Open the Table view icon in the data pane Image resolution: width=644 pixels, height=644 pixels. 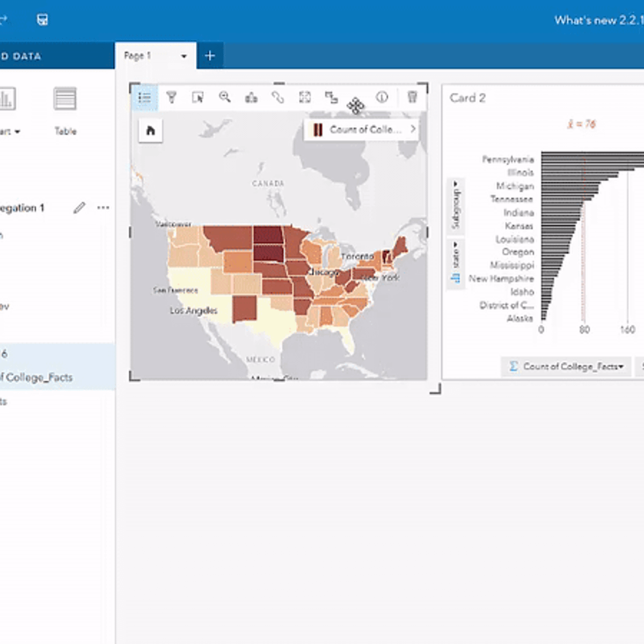point(65,99)
